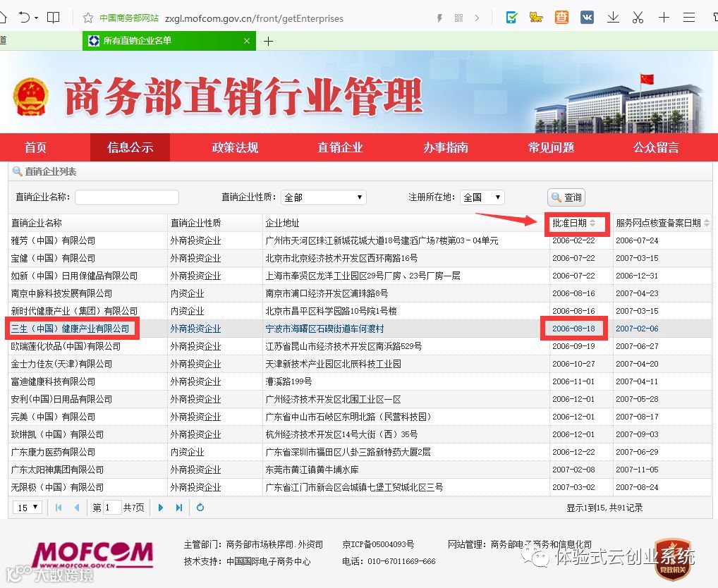Click the address bar URL text
Viewport: 718px width, 588px height.
[254, 18]
